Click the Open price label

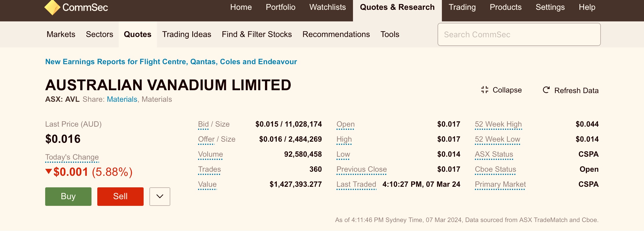pyautogui.click(x=345, y=124)
